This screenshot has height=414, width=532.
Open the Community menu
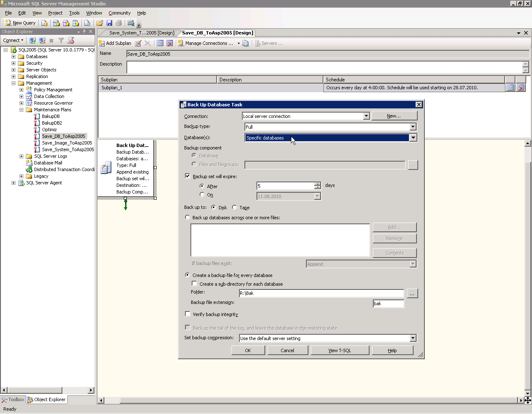coord(120,13)
